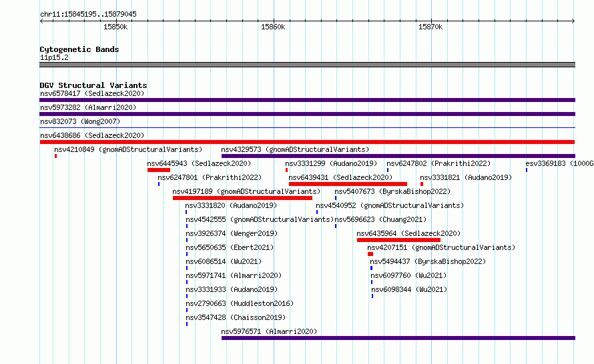Click the red bar under nsv6439431

click(x=348, y=184)
